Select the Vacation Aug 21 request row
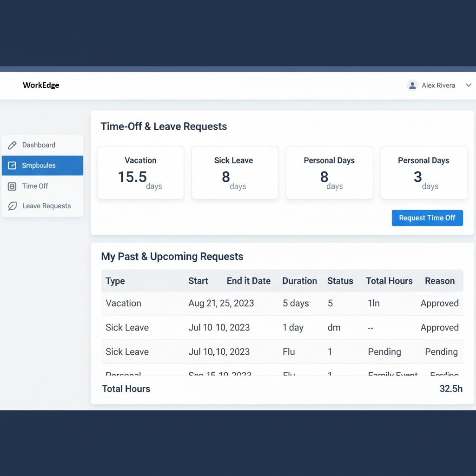476x476 pixels. point(282,304)
